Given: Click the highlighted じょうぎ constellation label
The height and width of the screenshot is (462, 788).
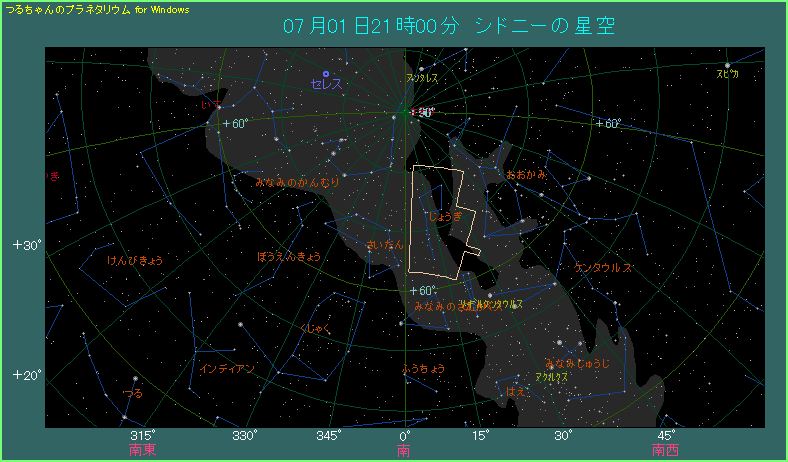Looking at the screenshot, I should [x=445, y=216].
